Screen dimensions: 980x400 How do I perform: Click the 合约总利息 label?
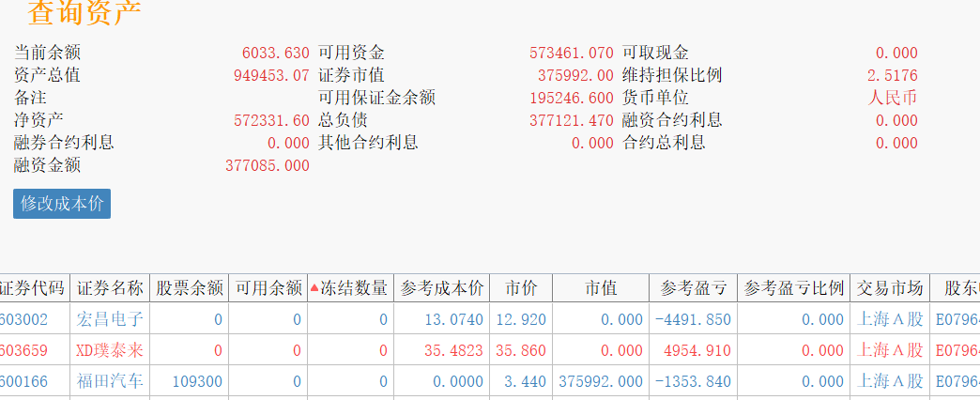pos(664,143)
